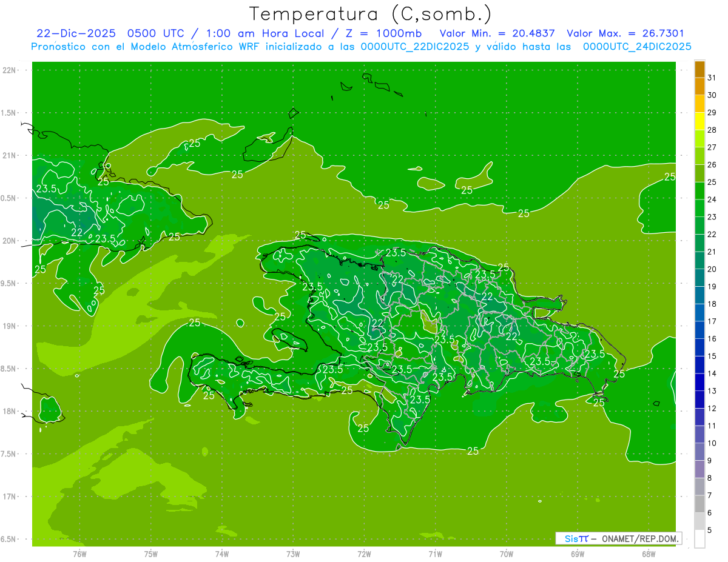The image size is (728, 562).
Task: Click the 75W longitude axis label
Action: (x=151, y=554)
